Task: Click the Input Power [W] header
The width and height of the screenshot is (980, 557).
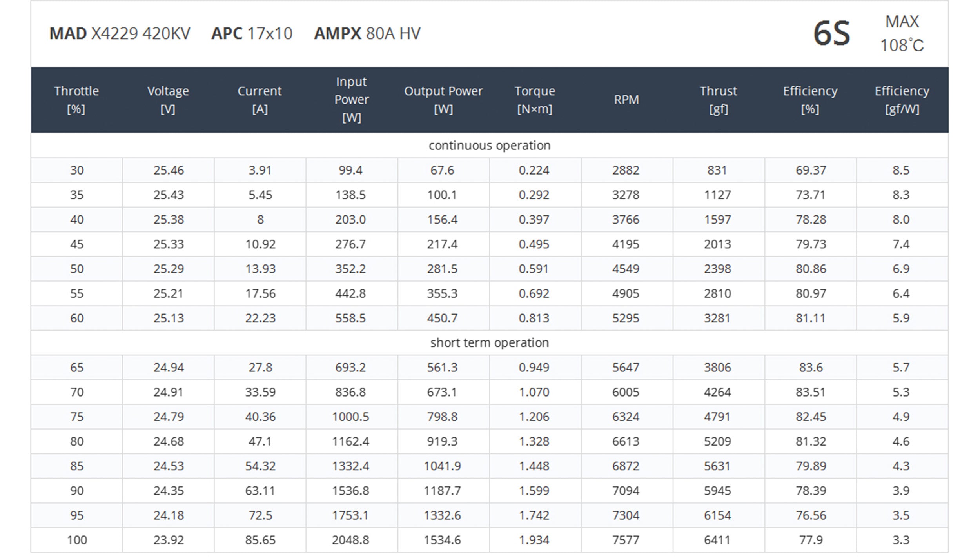Action: pyautogui.click(x=351, y=100)
